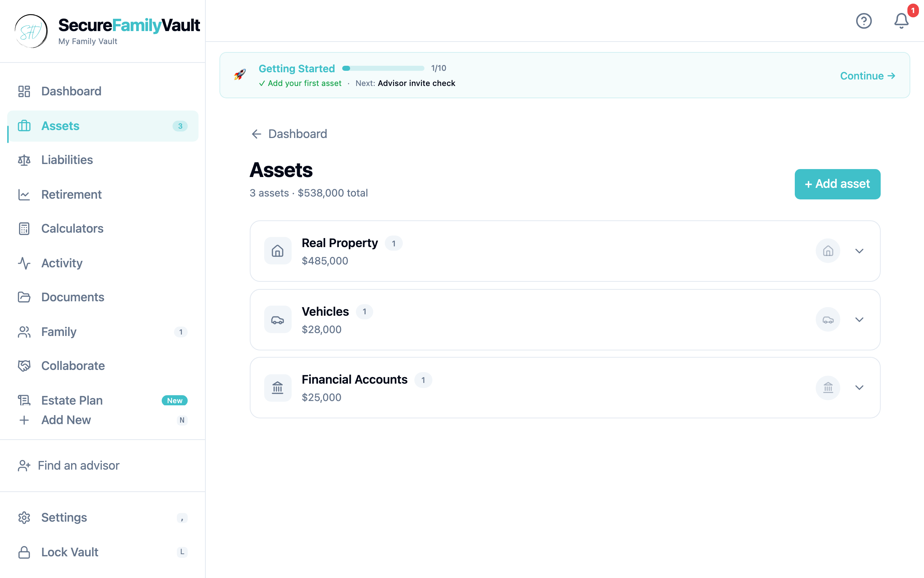The image size is (924, 578).
Task: Click the Lock Vault padlock icon
Action: tap(24, 552)
